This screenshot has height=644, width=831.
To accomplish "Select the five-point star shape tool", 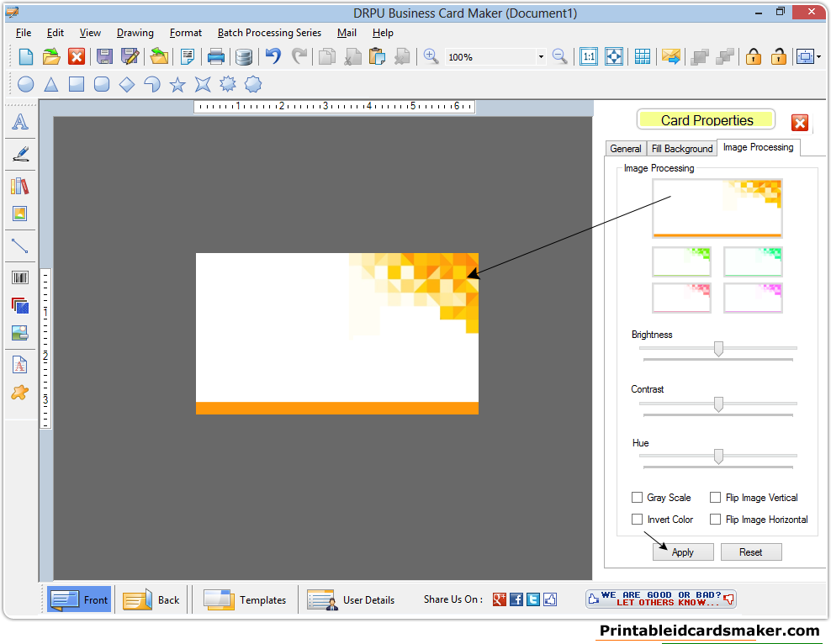I will click(x=177, y=84).
